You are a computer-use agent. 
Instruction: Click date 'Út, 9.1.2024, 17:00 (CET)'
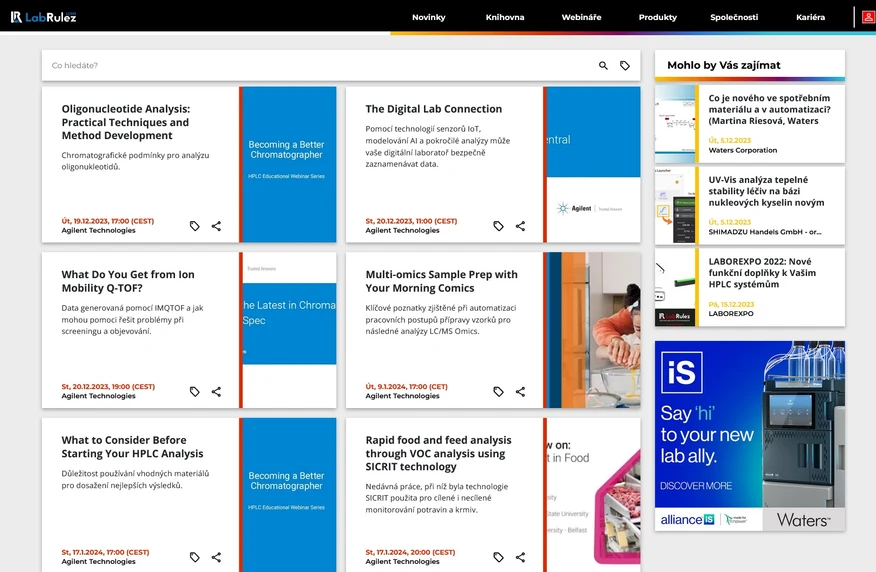pos(407,387)
